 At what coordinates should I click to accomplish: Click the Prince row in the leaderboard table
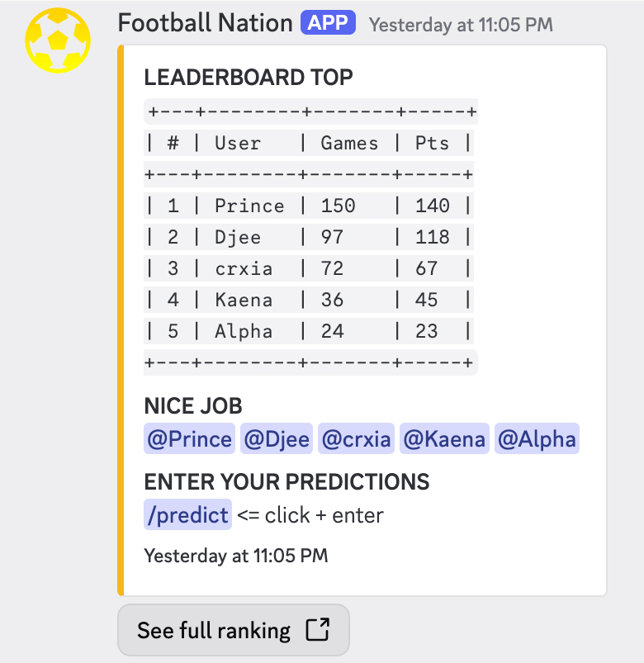[x=309, y=206]
